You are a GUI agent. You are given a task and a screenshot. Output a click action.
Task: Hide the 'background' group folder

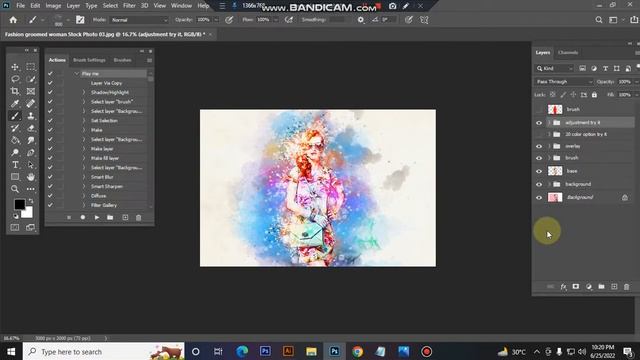pos(539,184)
